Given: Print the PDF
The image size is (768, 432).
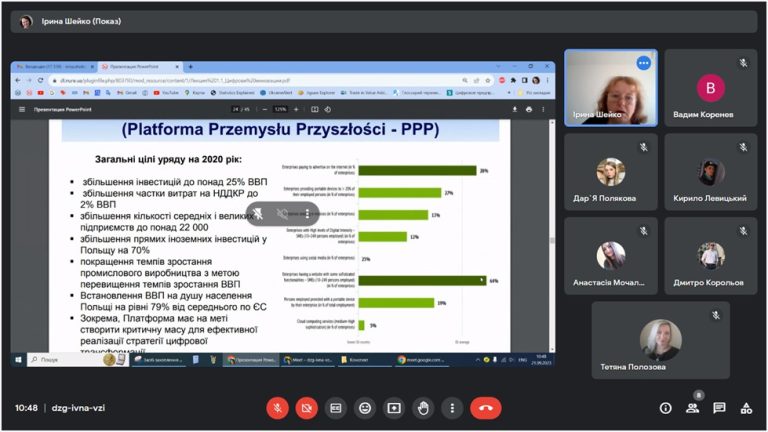Looking at the screenshot, I should (529, 109).
